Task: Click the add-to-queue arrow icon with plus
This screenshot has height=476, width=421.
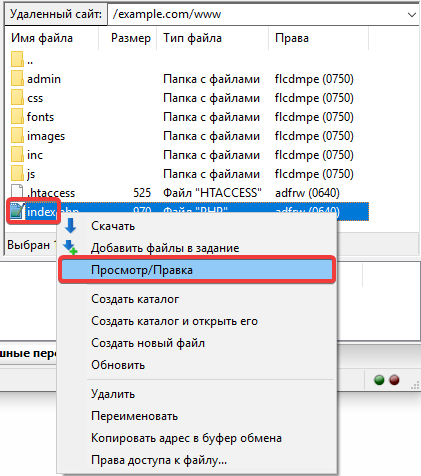Action: (70, 247)
